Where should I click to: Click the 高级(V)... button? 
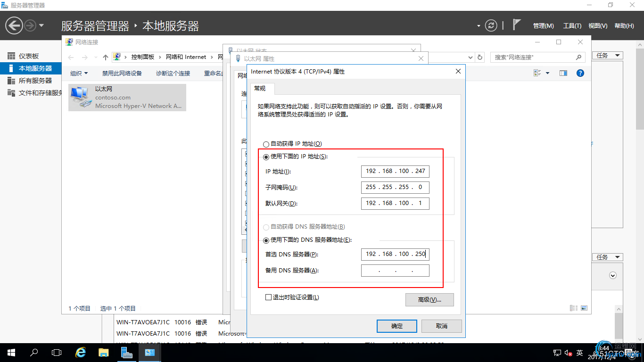[x=429, y=300]
